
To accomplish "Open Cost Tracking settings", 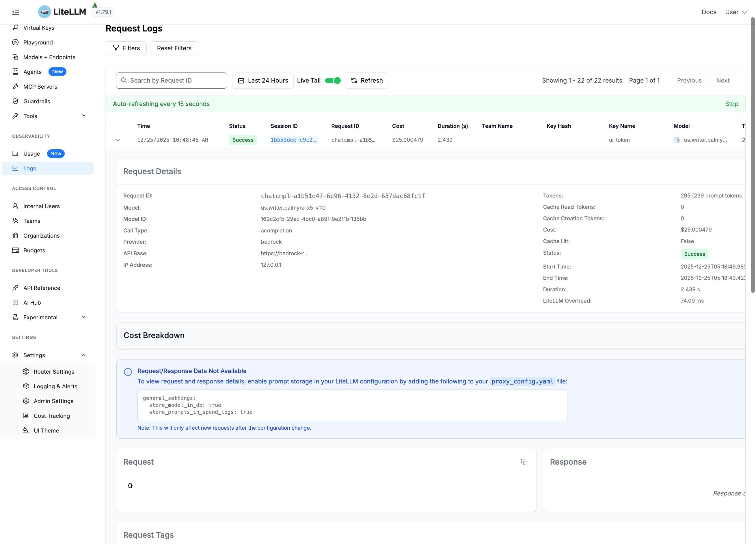I will (x=52, y=416).
